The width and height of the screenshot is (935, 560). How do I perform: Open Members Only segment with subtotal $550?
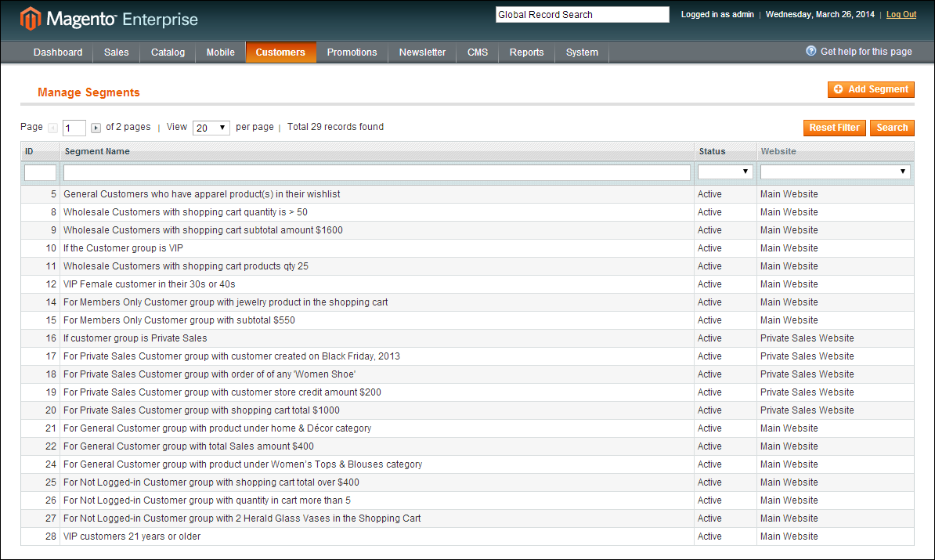[x=467, y=320]
